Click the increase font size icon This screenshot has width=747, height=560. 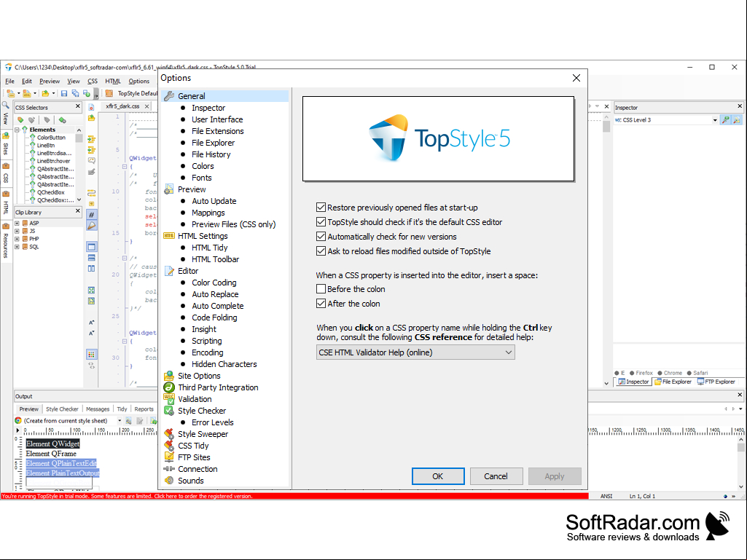coord(92,323)
